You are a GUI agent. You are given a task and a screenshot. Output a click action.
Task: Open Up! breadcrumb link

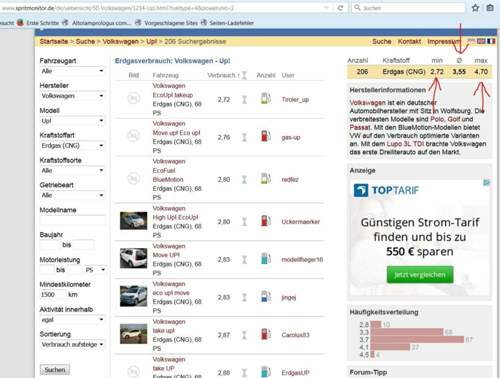(x=151, y=41)
